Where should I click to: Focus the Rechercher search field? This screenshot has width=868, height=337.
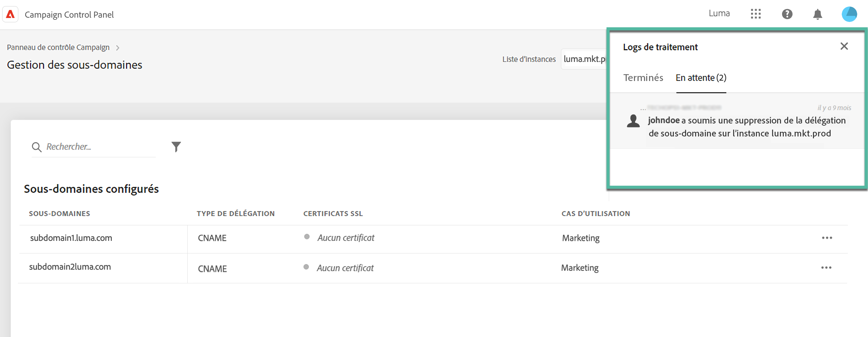pyautogui.click(x=99, y=147)
